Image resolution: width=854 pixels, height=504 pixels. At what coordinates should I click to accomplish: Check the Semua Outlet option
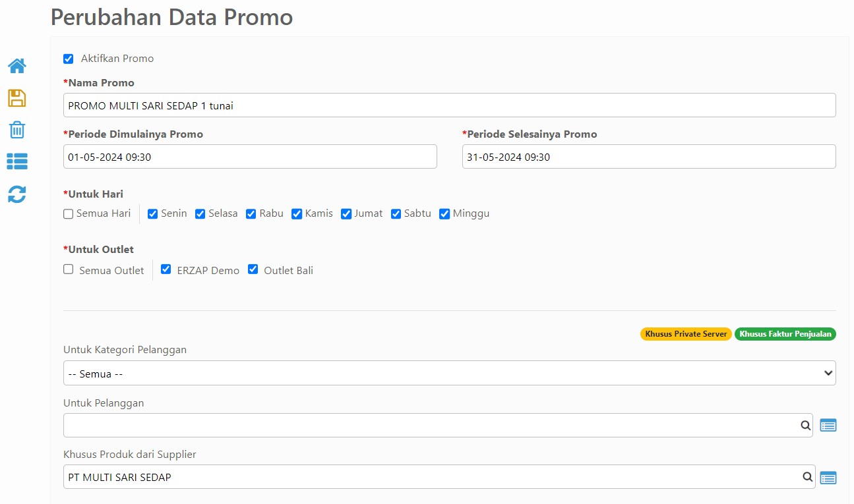point(69,269)
